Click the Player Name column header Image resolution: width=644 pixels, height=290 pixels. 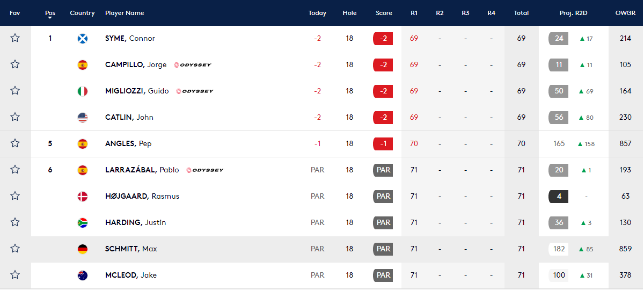click(x=125, y=13)
